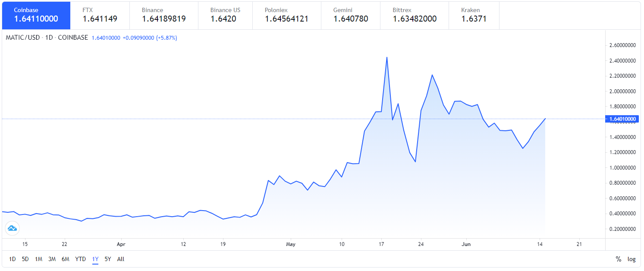This screenshot has height=271, width=644.
Task: Click the current price label 1.64010000 on axis
Action: pyautogui.click(x=622, y=119)
